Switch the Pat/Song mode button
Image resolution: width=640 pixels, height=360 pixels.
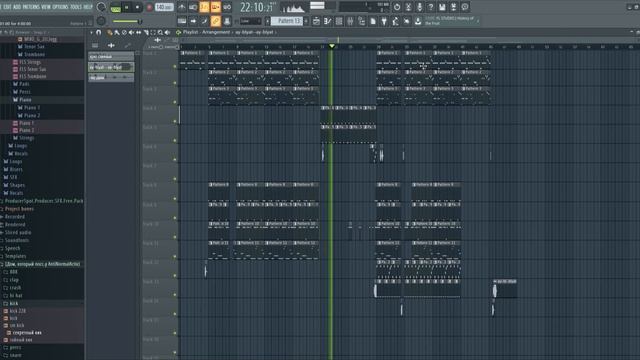point(116,7)
